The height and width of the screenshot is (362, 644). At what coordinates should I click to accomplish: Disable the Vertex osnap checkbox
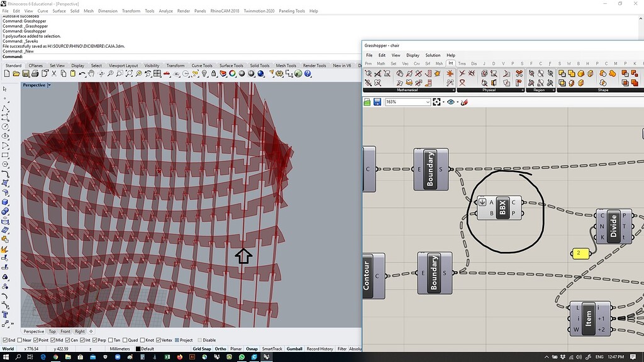click(160, 340)
